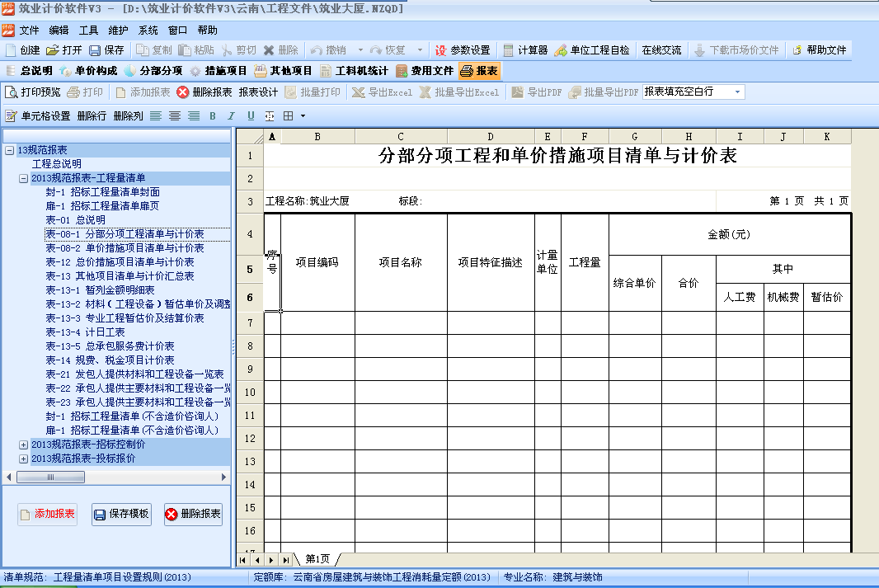Click the 复制 copy icon

point(143,50)
